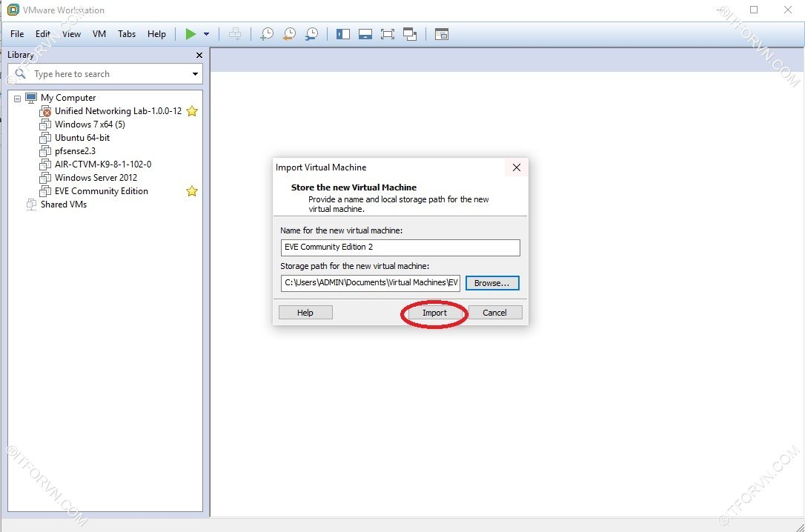This screenshot has height=532, width=805.
Task: Switch to Unity mode icon
Action: point(410,34)
